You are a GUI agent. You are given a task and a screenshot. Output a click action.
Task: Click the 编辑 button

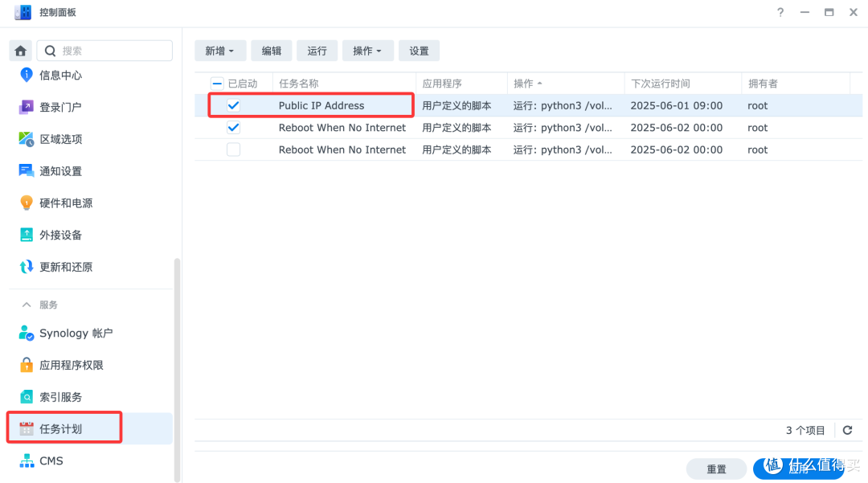pyautogui.click(x=272, y=51)
